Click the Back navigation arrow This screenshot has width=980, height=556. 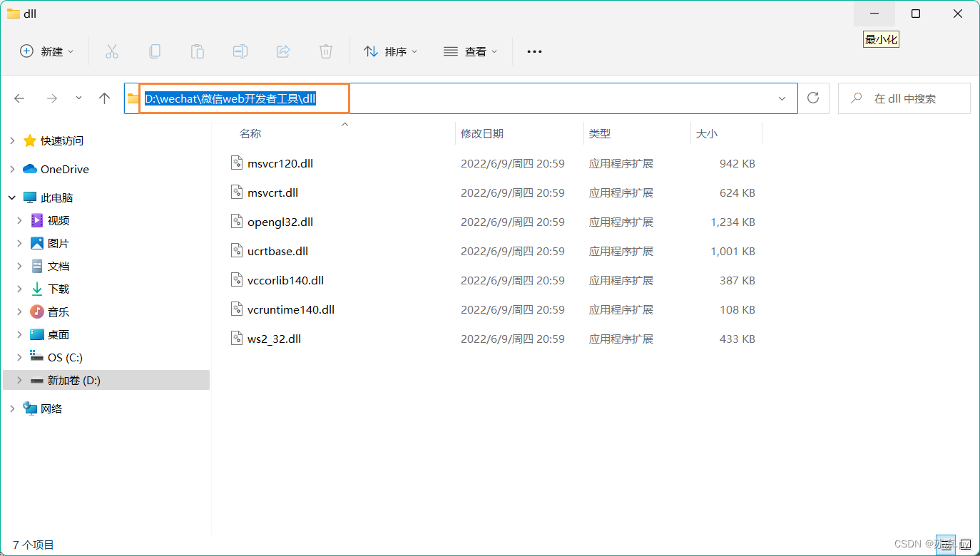click(x=19, y=98)
